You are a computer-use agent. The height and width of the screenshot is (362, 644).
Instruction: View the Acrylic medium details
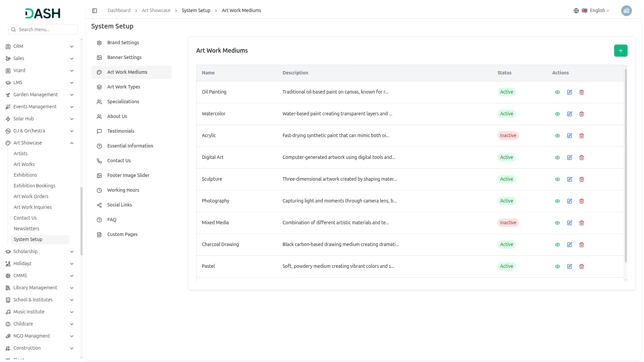pyautogui.click(x=557, y=136)
